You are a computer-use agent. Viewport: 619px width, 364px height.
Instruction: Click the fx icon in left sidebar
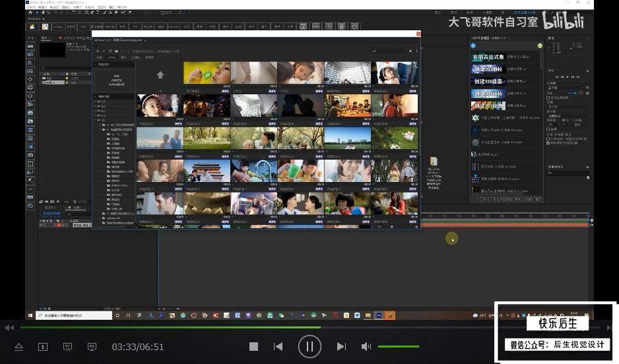tap(30, 62)
